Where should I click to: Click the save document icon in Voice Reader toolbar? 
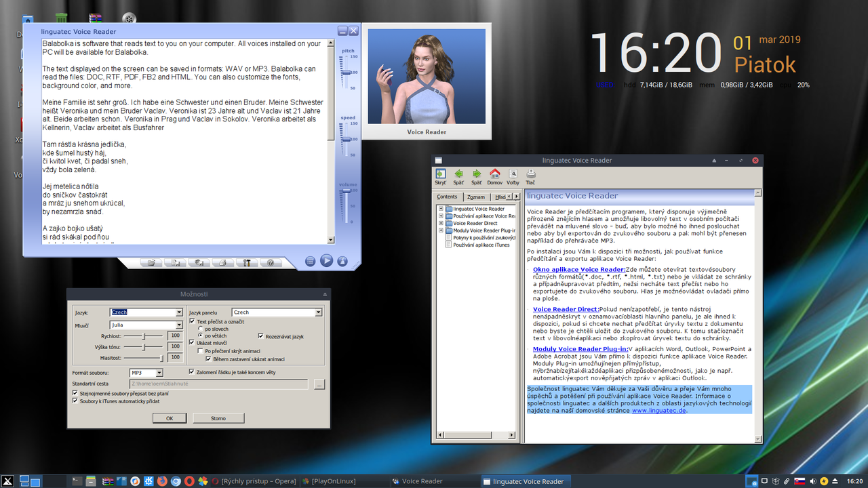(175, 262)
